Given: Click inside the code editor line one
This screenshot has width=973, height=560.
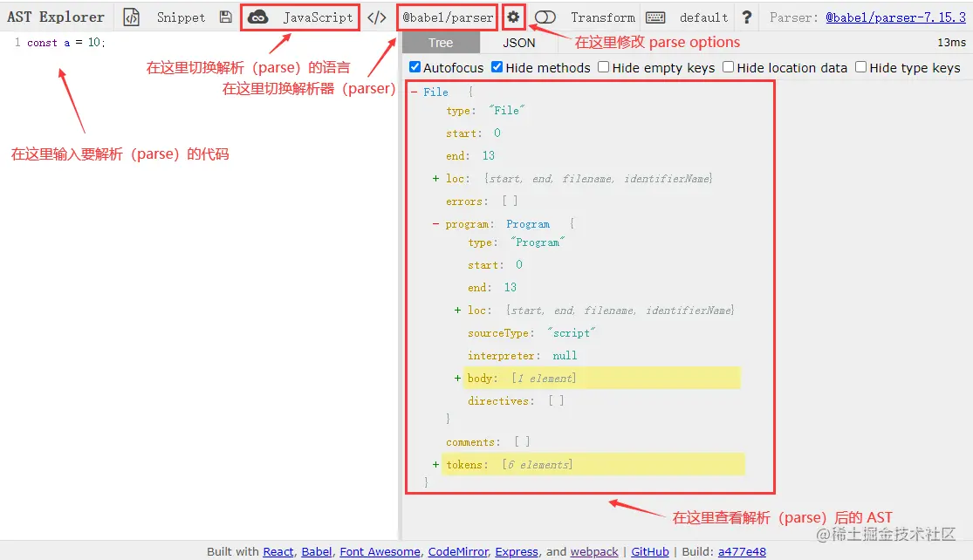Looking at the screenshot, I should 87,42.
